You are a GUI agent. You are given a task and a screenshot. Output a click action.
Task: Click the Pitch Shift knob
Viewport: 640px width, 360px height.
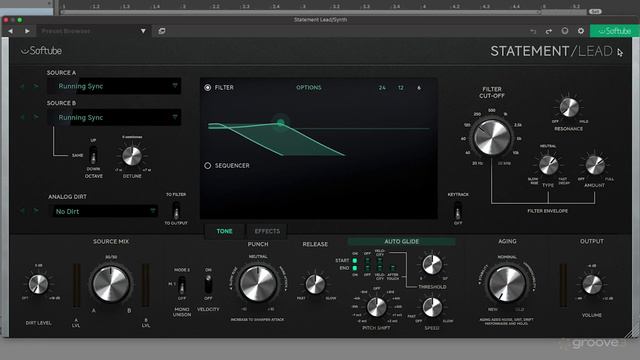point(376,307)
